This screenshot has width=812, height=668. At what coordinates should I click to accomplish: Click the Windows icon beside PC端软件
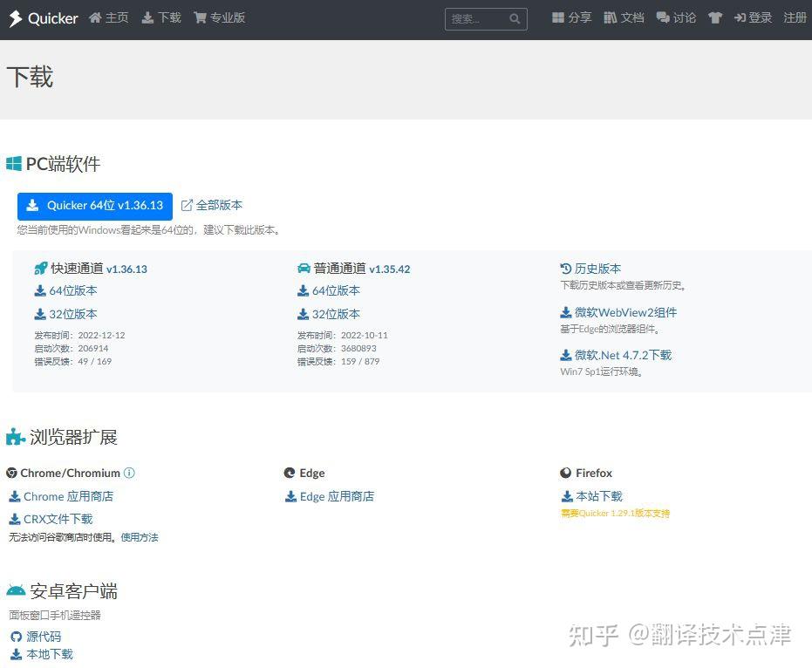pyautogui.click(x=13, y=163)
